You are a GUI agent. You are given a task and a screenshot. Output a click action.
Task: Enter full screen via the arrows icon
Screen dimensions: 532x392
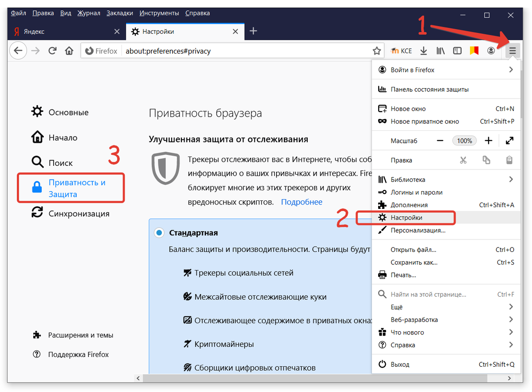(x=510, y=141)
